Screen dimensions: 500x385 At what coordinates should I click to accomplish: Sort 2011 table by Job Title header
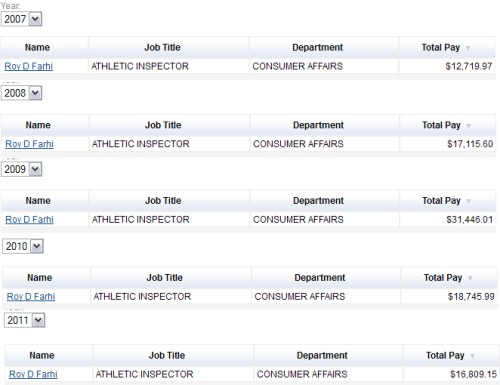[167, 356]
